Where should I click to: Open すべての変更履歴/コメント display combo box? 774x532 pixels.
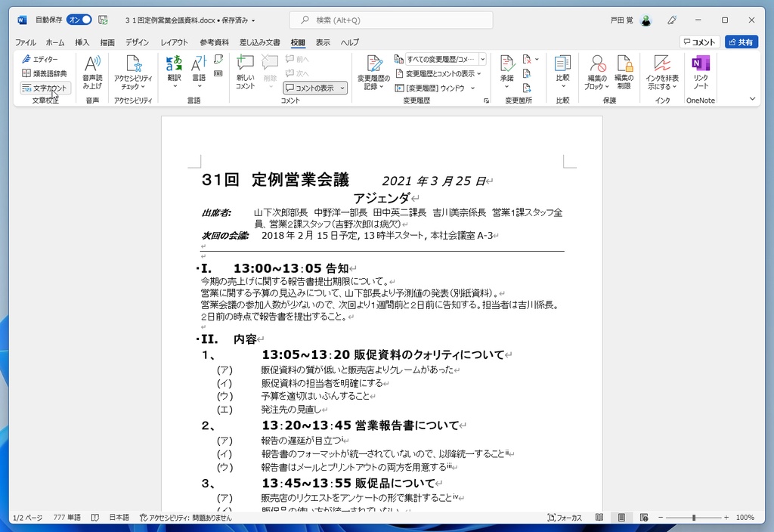point(446,59)
